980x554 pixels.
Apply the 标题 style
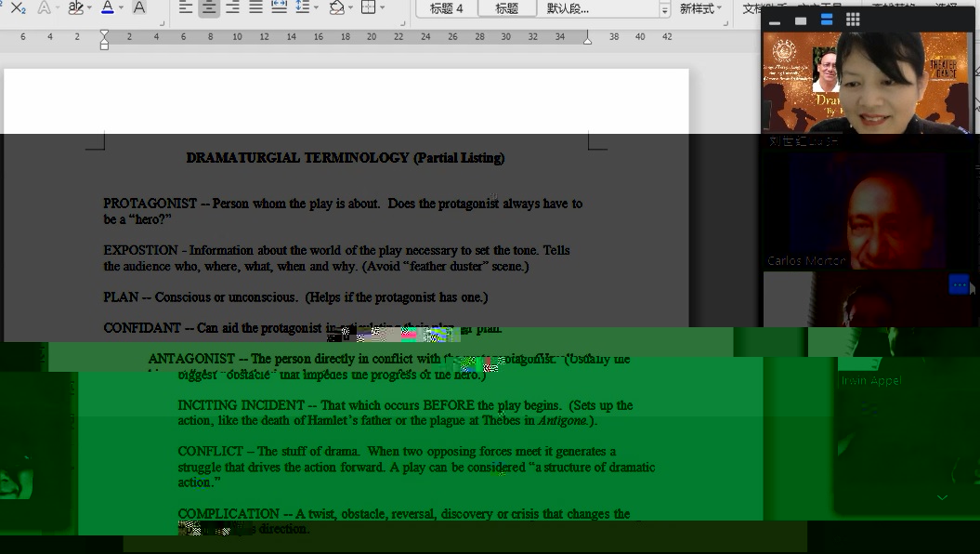pyautogui.click(x=506, y=8)
